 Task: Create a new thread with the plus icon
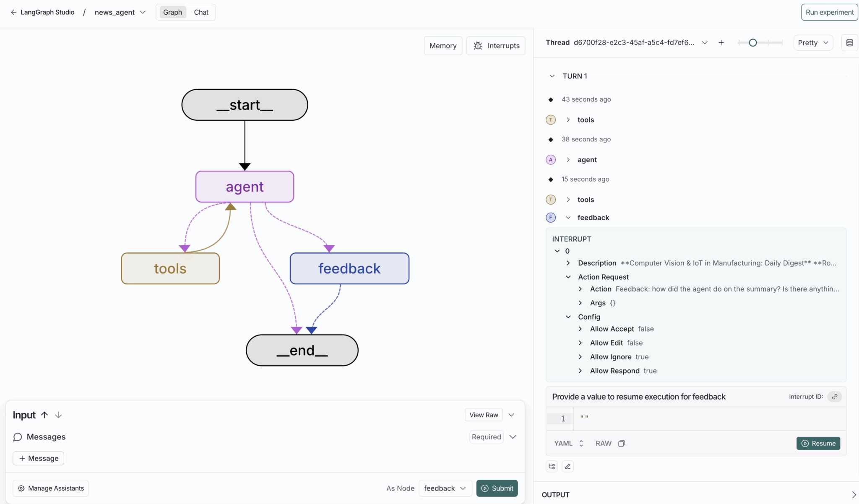tap(721, 42)
